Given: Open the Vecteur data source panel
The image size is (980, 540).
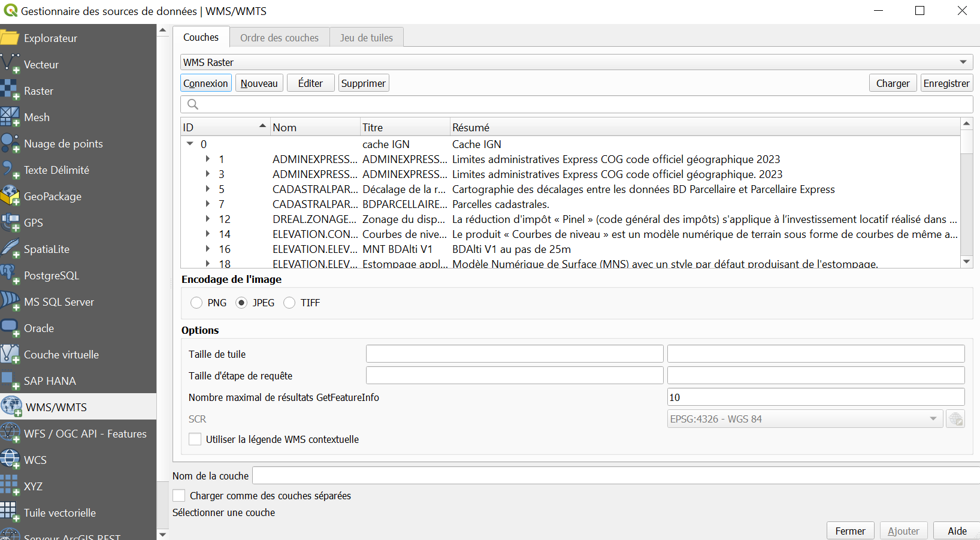Looking at the screenshot, I should pos(40,64).
